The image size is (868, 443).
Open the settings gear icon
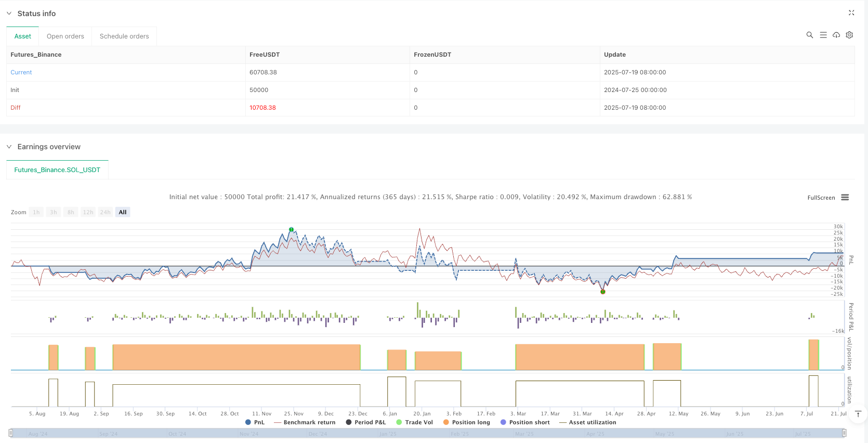(x=849, y=35)
